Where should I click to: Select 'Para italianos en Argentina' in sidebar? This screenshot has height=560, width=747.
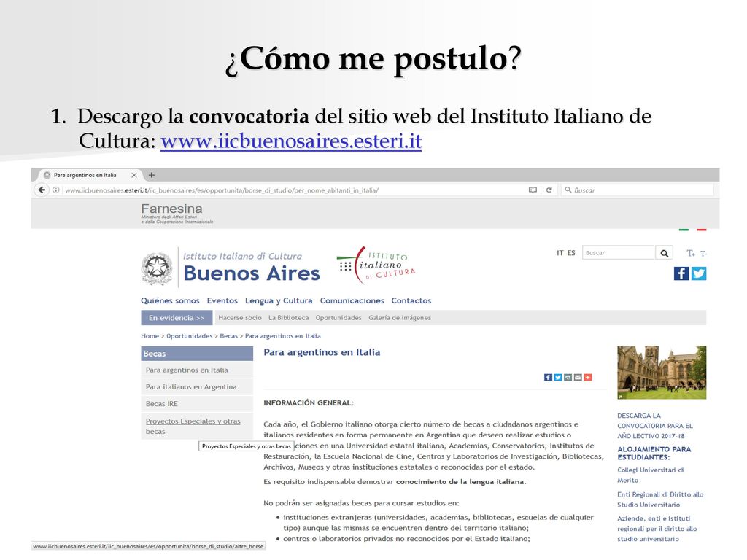(197, 386)
